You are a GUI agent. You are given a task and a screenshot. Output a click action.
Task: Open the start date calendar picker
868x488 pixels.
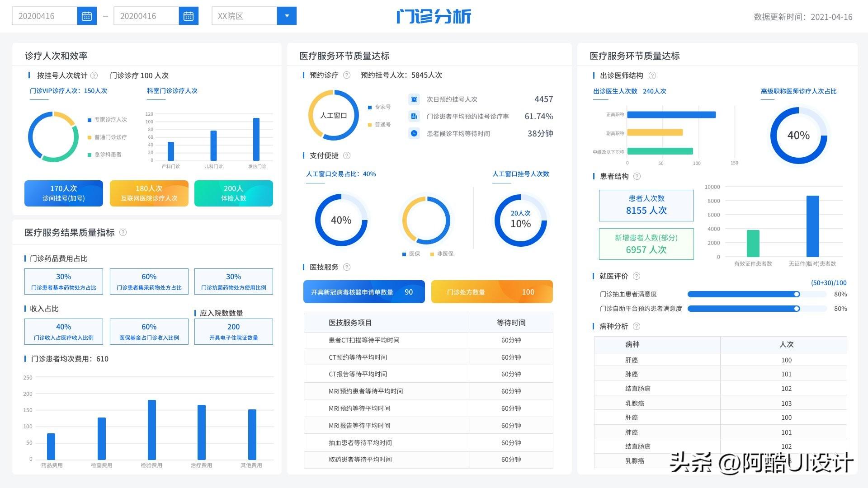(x=87, y=16)
